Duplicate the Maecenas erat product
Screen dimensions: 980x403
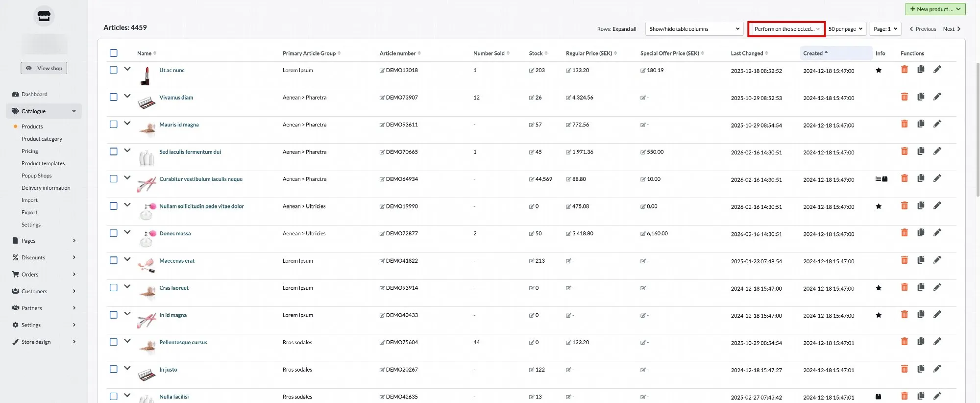(921, 260)
